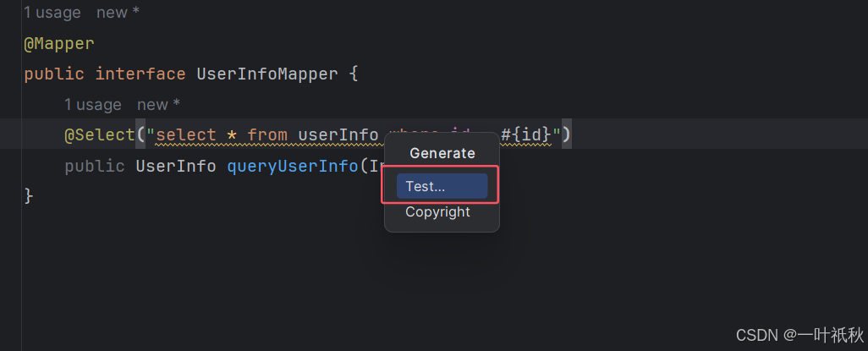Viewport: 868px width, 351px height.
Task: Click the @Select annotation
Action: [99, 134]
